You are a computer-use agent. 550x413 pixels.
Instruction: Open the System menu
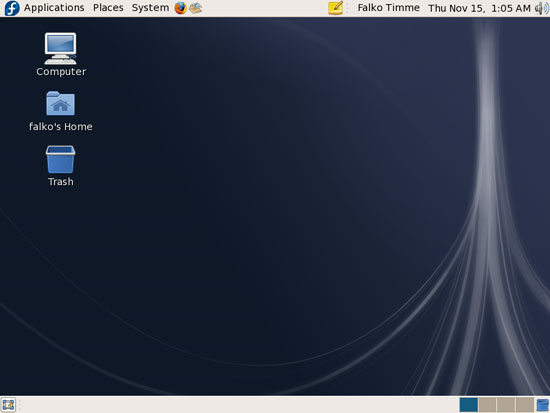click(x=150, y=8)
